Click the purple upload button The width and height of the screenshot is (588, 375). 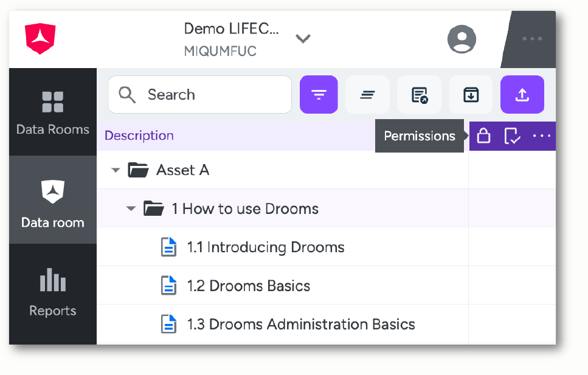tap(522, 94)
